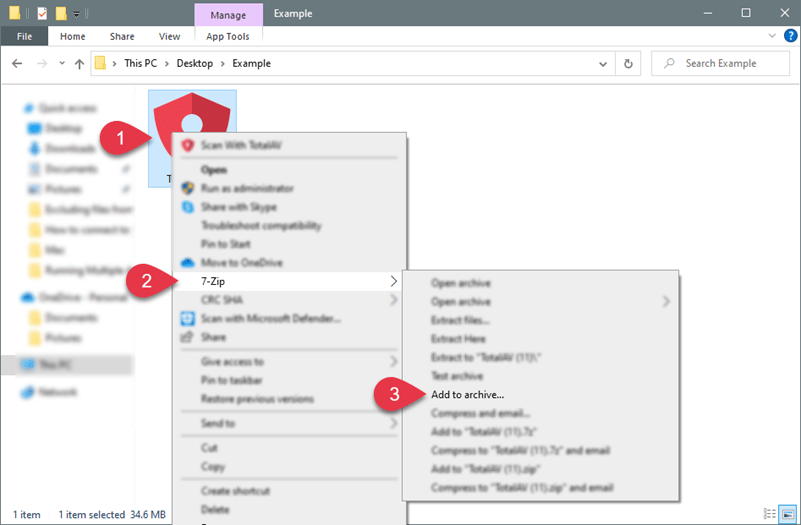
Task: Open the Customize Quick Access Toolbar dropdown
Action: (x=76, y=14)
